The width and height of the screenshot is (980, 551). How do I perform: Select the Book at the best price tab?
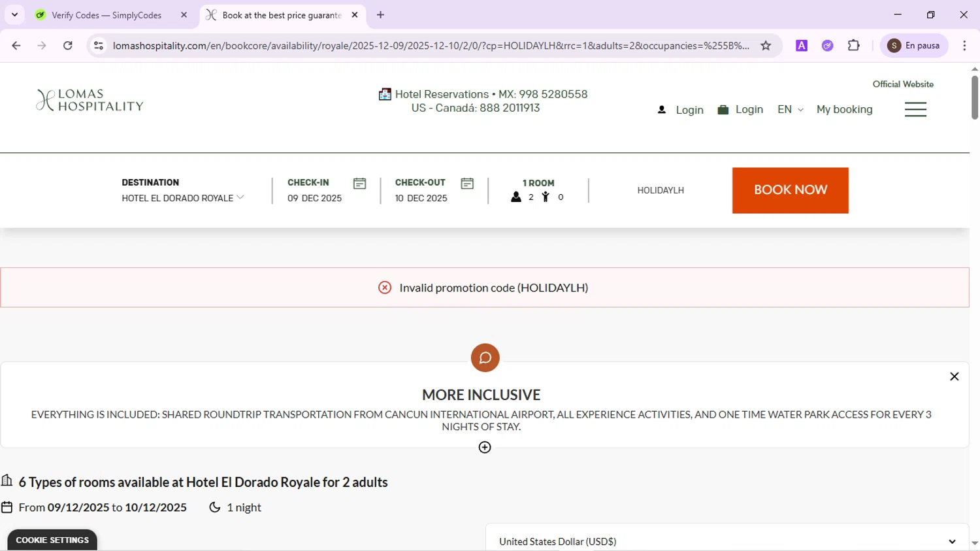(x=282, y=15)
